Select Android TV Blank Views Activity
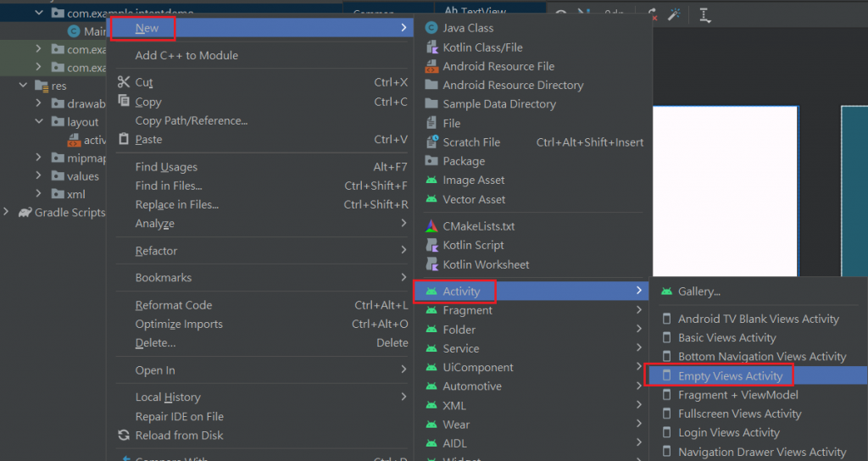 pyautogui.click(x=758, y=319)
